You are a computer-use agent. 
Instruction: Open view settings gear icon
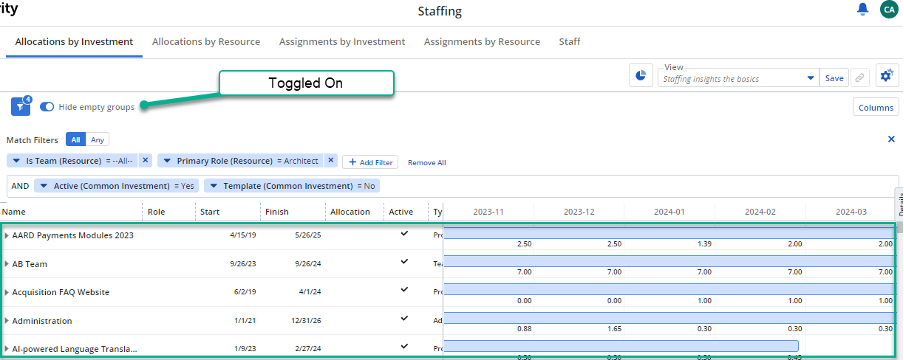[887, 76]
